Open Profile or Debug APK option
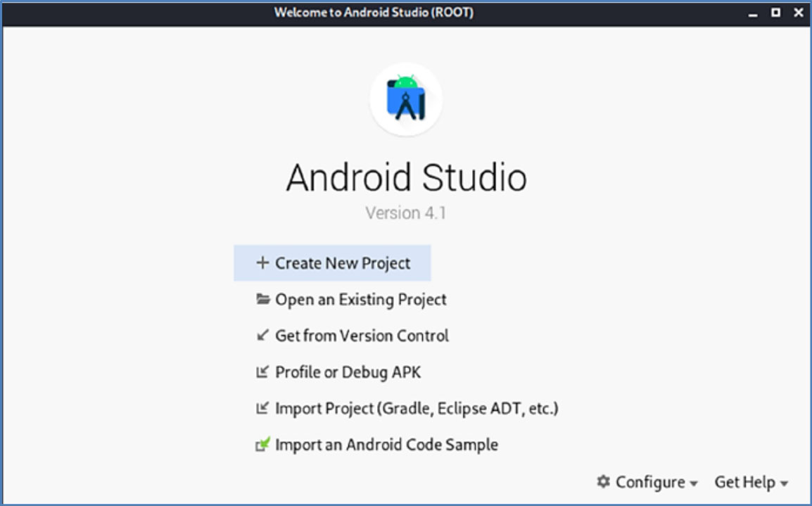Screen dimensions: 812x506 pos(338,372)
